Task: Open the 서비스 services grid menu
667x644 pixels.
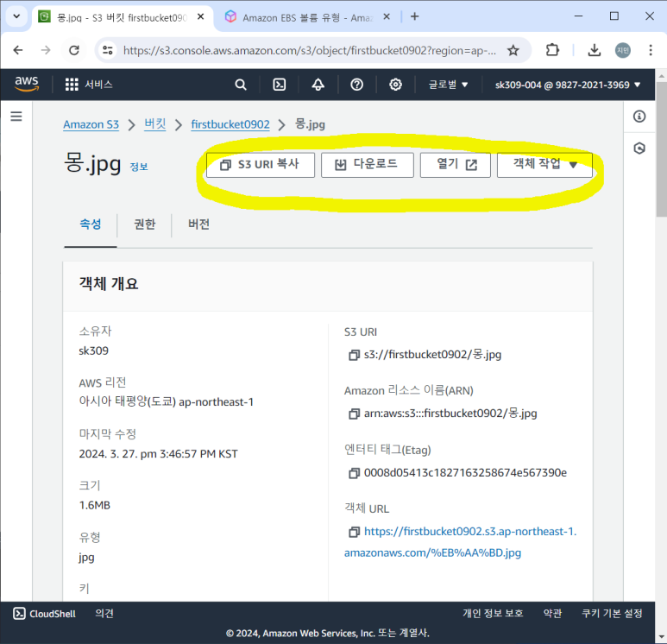Action: [89, 85]
